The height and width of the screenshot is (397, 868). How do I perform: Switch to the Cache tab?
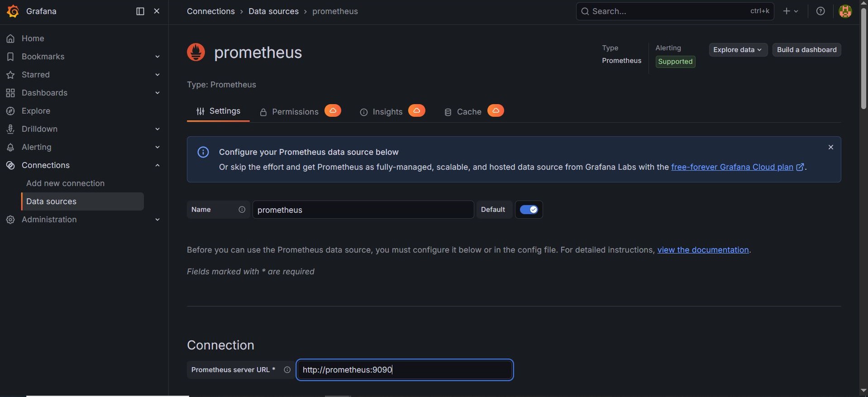(463, 112)
